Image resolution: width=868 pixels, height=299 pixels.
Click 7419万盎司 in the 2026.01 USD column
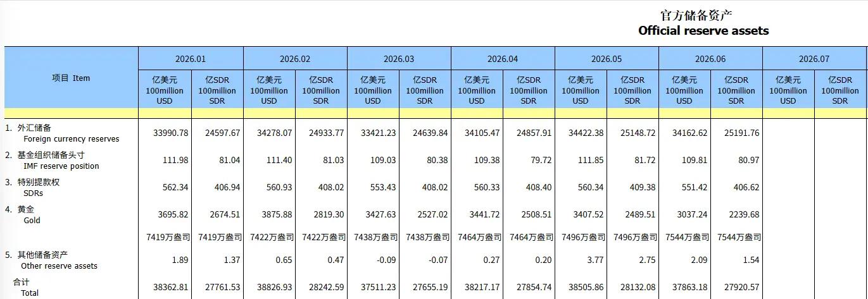pos(168,238)
